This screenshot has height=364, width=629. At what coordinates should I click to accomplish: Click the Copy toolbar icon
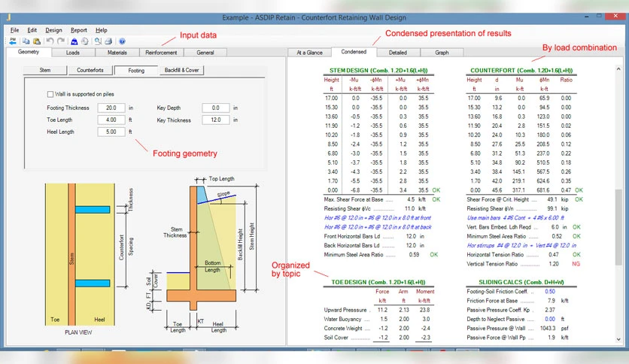tap(26, 41)
